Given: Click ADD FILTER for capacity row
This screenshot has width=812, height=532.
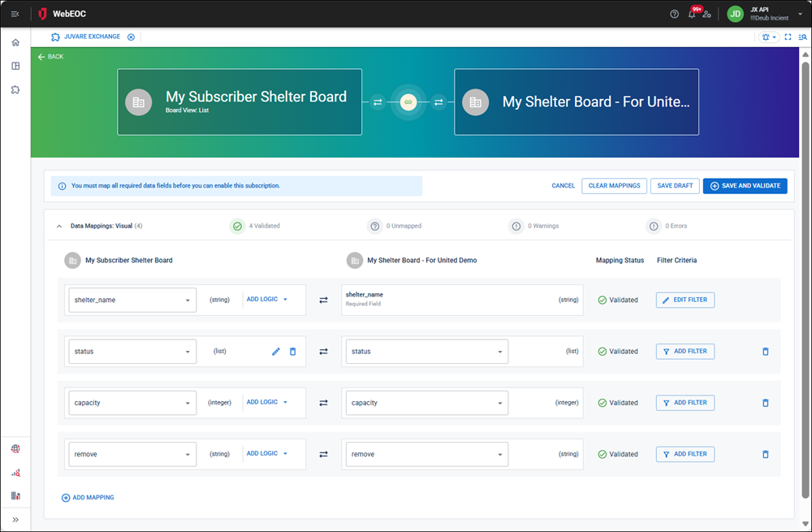Looking at the screenshot, I should [685, 403].
